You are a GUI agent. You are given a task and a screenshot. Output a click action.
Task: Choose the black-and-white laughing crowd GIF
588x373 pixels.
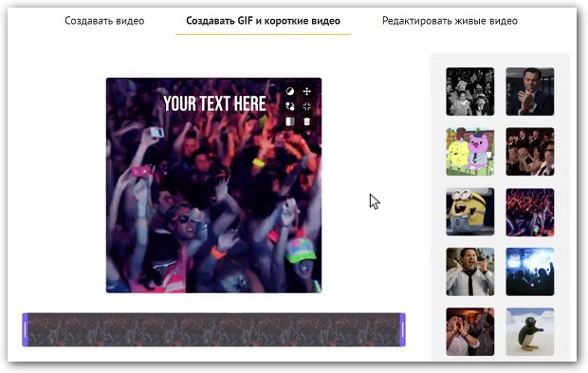[469, 91]
